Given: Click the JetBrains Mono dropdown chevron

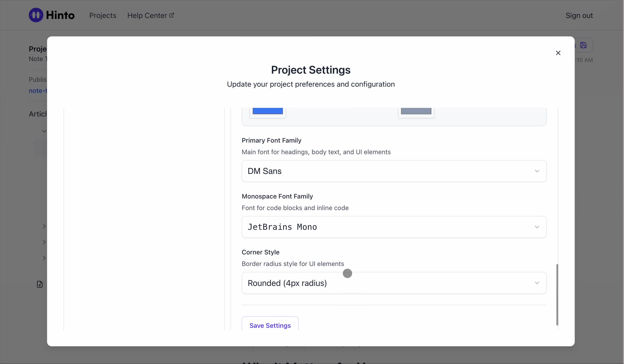Looking at the screenshot, I should tap(537, 227).
